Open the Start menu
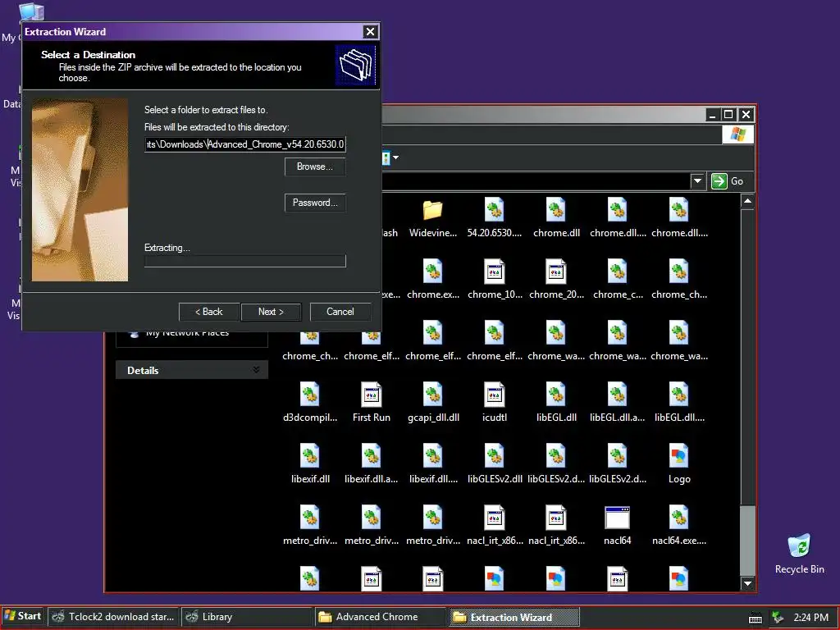 pyautogui.click(x=23, y=617)
